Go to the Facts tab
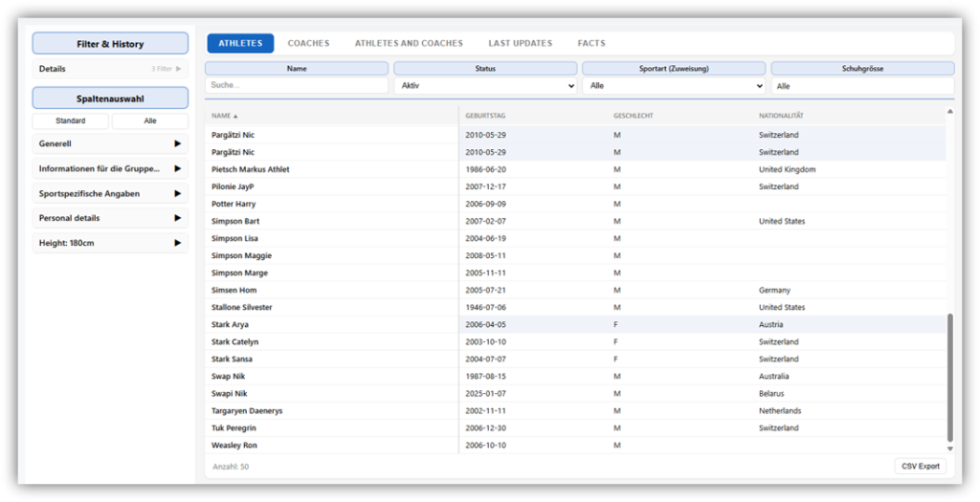980x502 pixels. coord(591,43)
